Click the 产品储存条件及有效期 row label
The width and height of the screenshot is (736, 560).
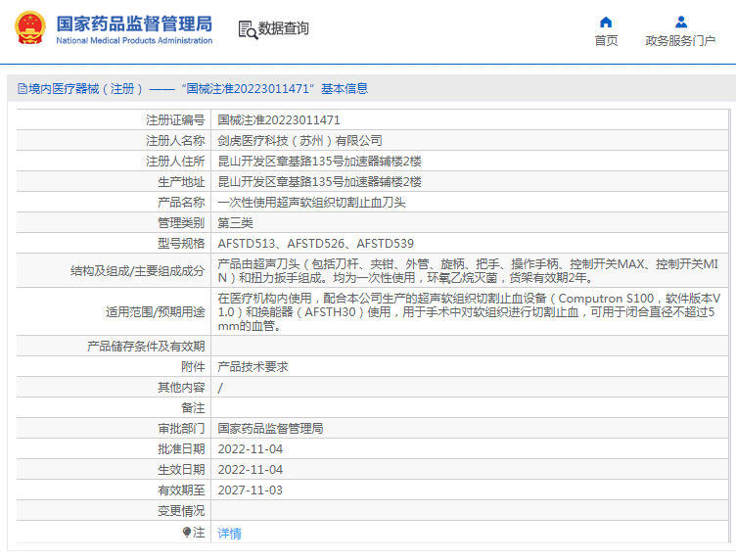coord(146,347)
